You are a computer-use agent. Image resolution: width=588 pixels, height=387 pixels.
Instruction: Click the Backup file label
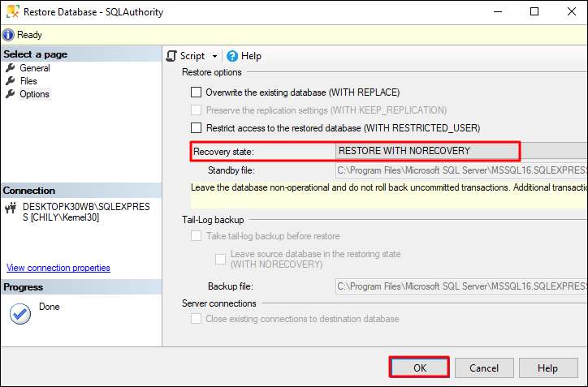tap(231, 286)
